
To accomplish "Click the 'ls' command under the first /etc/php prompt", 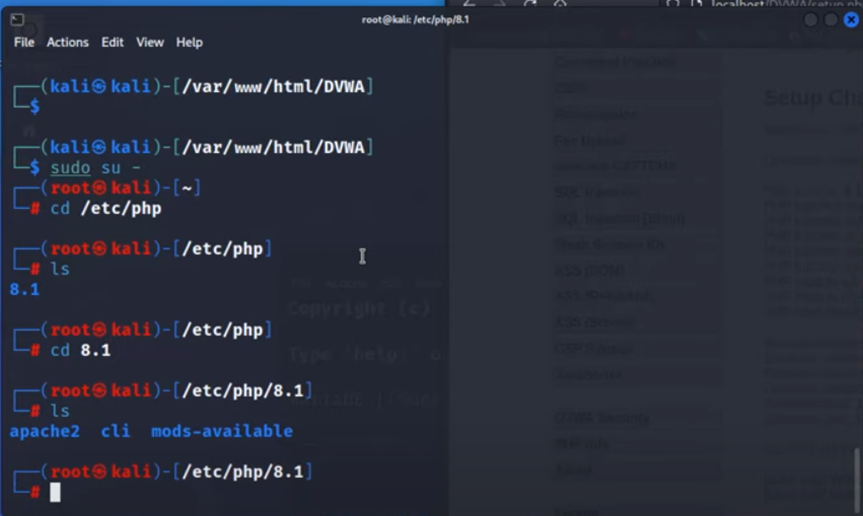I will pos(60,269).
